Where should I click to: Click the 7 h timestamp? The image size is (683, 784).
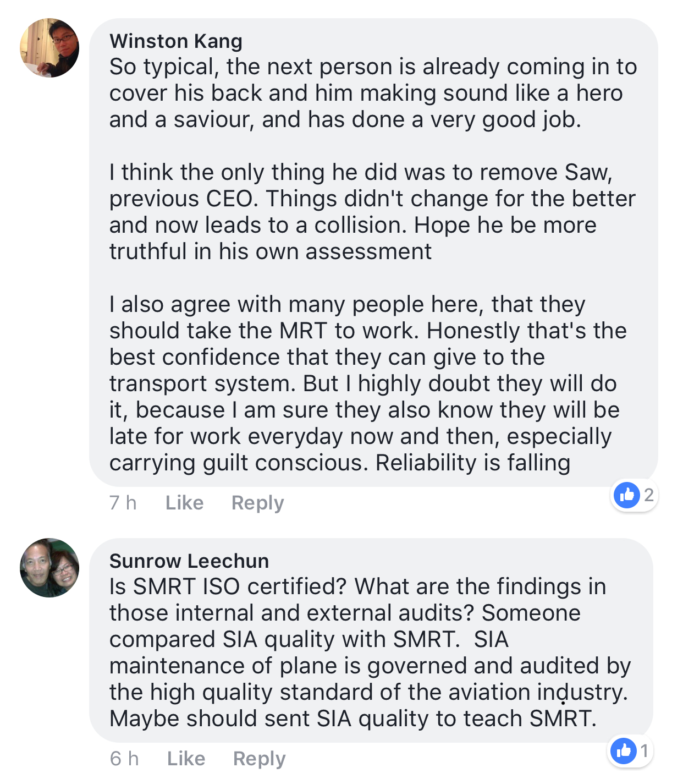click(x=123, y=502)
